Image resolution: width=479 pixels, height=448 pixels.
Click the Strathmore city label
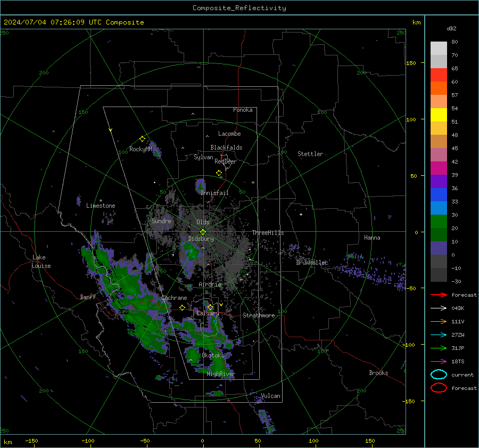(259, 315)
